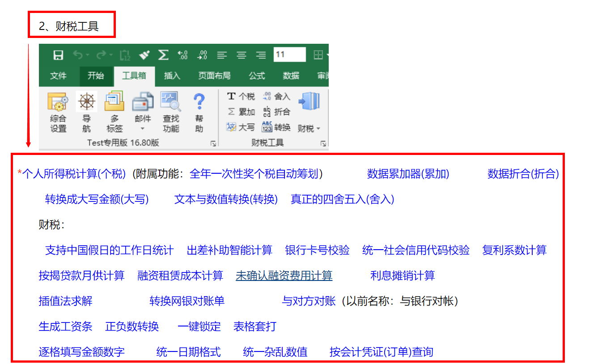Click the 累加 accumulate tool
This screenshot has width=589, height=364.
pos(241,112)
